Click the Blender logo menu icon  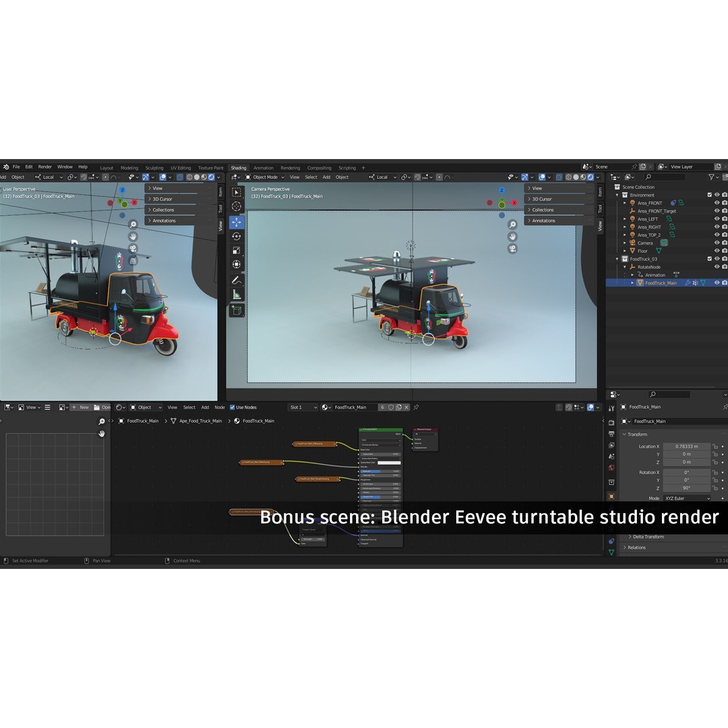(5, 166)
